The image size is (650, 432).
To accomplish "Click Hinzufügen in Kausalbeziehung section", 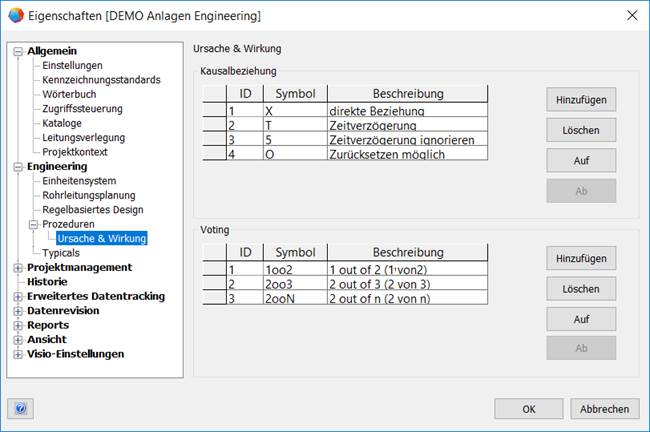I will coord(581,100).
